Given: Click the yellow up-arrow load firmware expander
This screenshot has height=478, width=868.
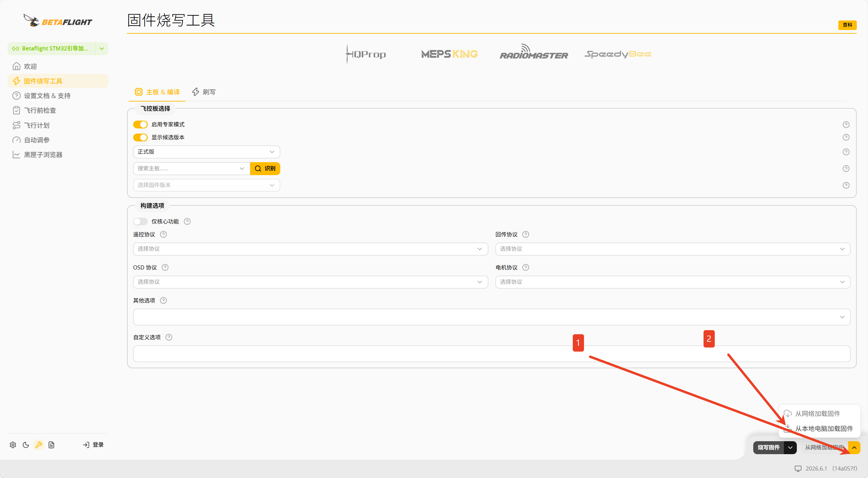Looking at the screenshot, I should tap(854, 447).
